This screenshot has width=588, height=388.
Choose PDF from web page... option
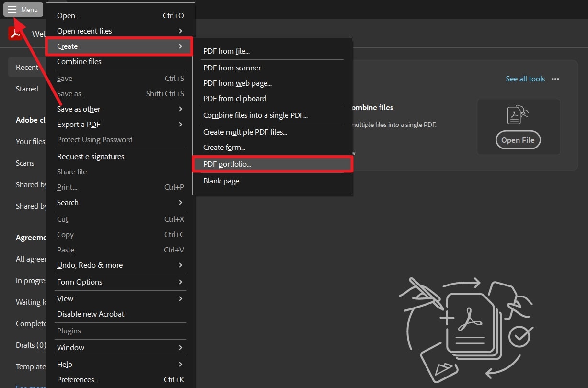[272, 83]
